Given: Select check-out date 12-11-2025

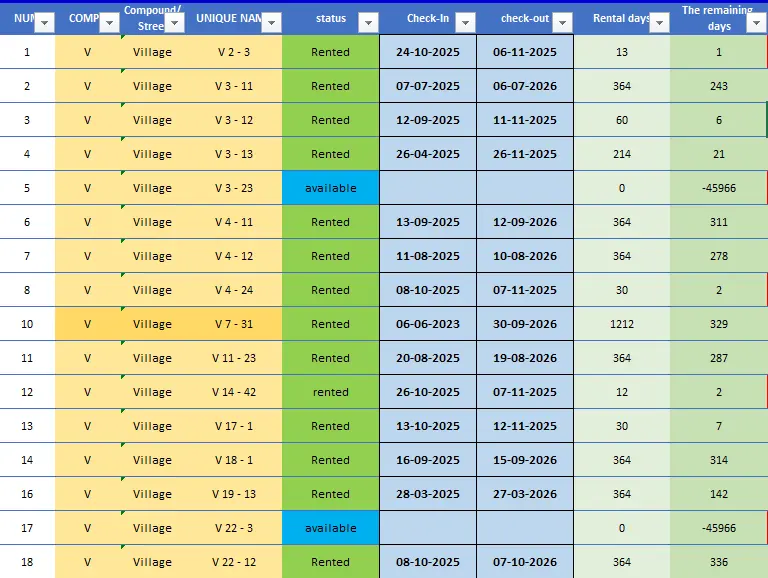Looking at the screenshot, I should point(525,426).
